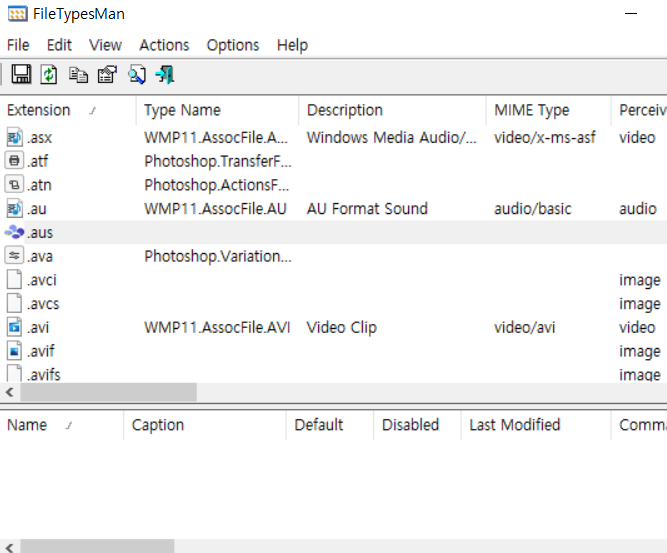Click 'image' perceived type in .avif row
This screenshot has height=553, width=667.
click(x=640, y=351)
